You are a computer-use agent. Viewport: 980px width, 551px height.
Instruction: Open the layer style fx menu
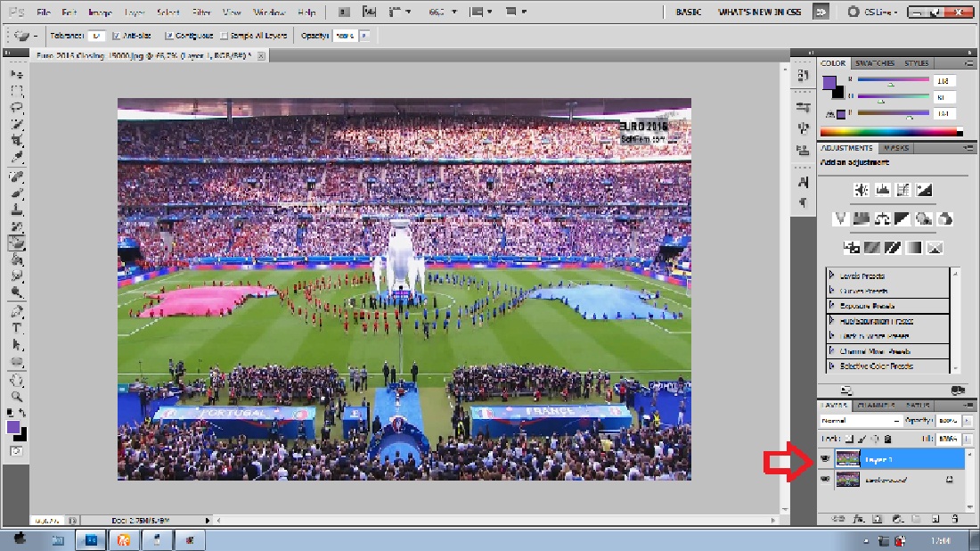[860, 518]
